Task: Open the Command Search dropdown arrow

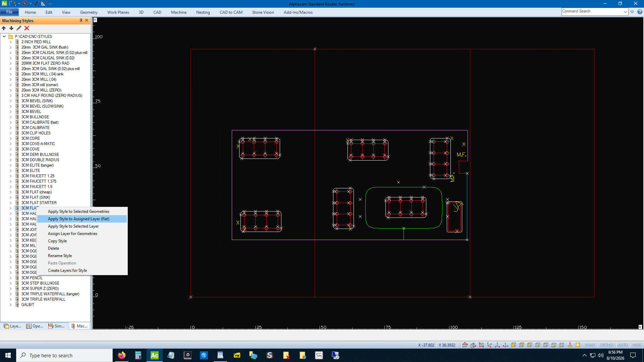Action: pos(626,12)
